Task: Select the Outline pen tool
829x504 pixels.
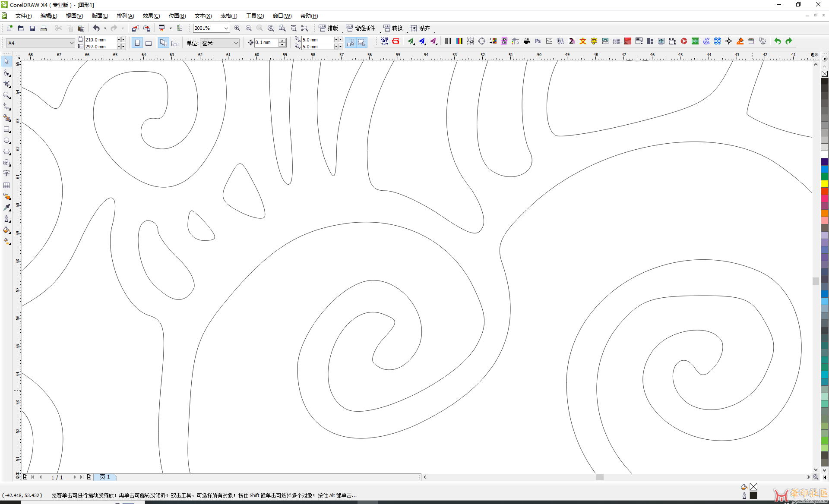Action: coord(6,219)
